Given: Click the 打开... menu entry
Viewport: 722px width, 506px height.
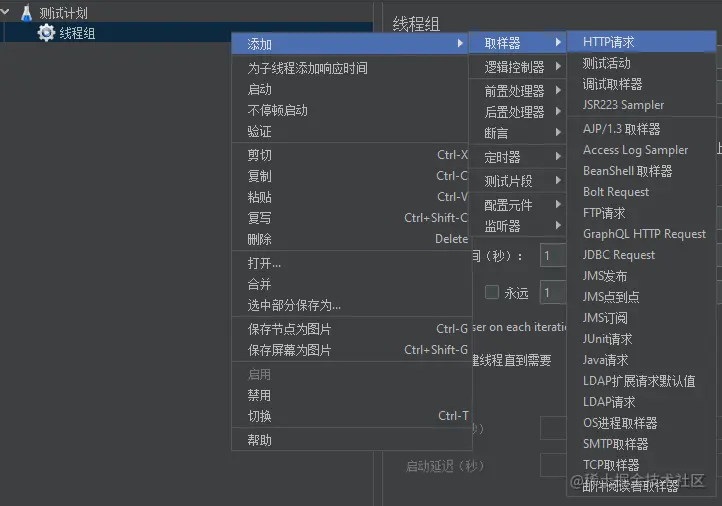Looking at the screenshot, I should tap(352, 263).
